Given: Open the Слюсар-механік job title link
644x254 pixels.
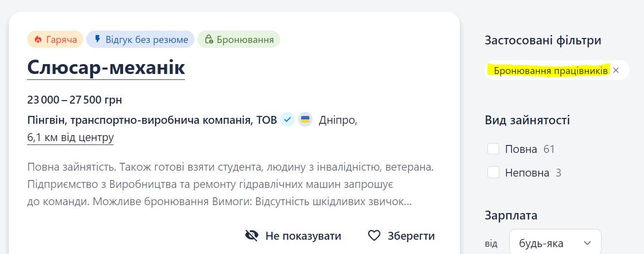Looking at the screenshot, I should click(106, 68).
